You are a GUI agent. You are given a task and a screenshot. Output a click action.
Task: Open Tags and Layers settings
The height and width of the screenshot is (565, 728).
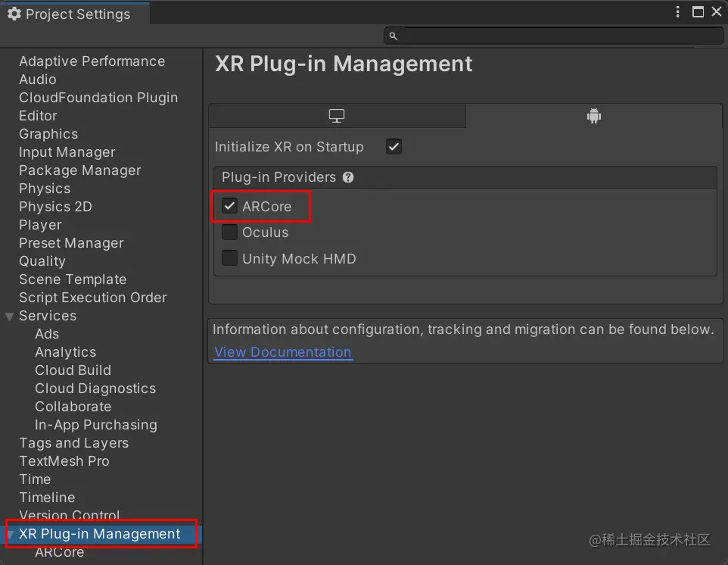tap(74, 443)
